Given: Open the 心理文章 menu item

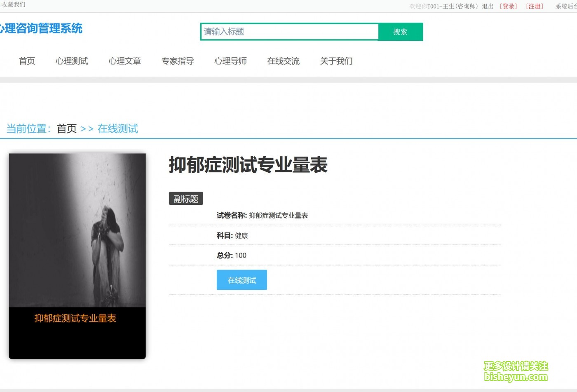Looking at the screenshot, I should pyautogui.click(x=125, y=61).
